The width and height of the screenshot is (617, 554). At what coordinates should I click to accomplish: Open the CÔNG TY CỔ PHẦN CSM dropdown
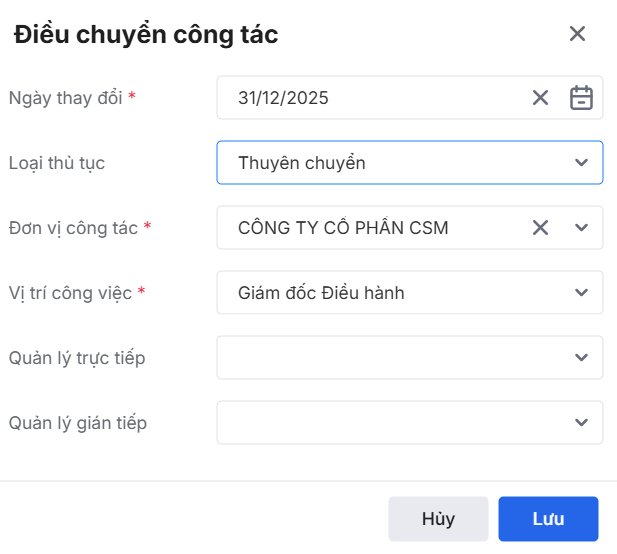click(370, 228)
